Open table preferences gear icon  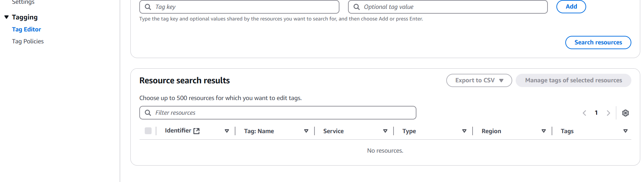[625, 113]
